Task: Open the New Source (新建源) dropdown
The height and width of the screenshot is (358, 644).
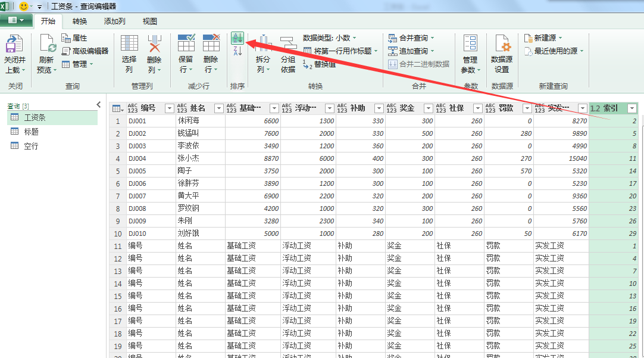Action: (x=543, y=38)
